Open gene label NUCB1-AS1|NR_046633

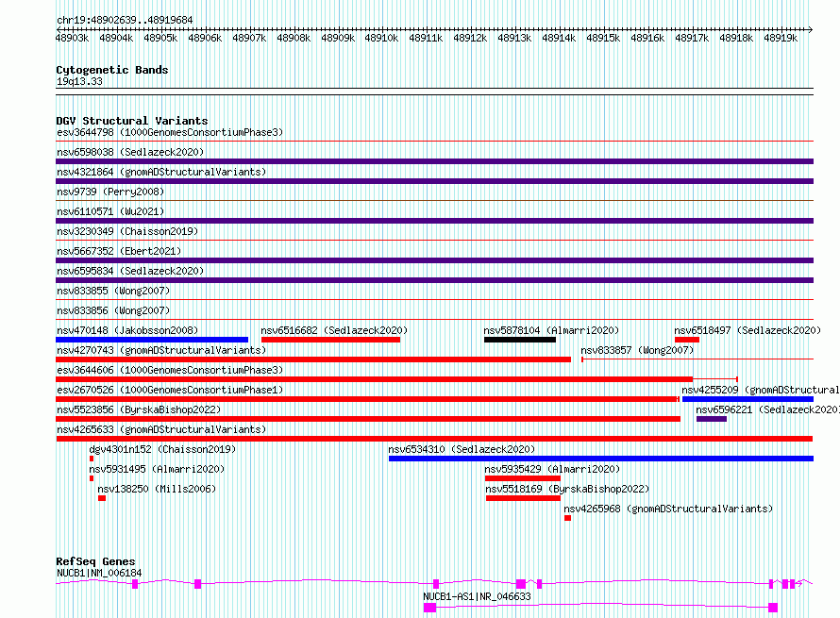(x=477, y=596)
